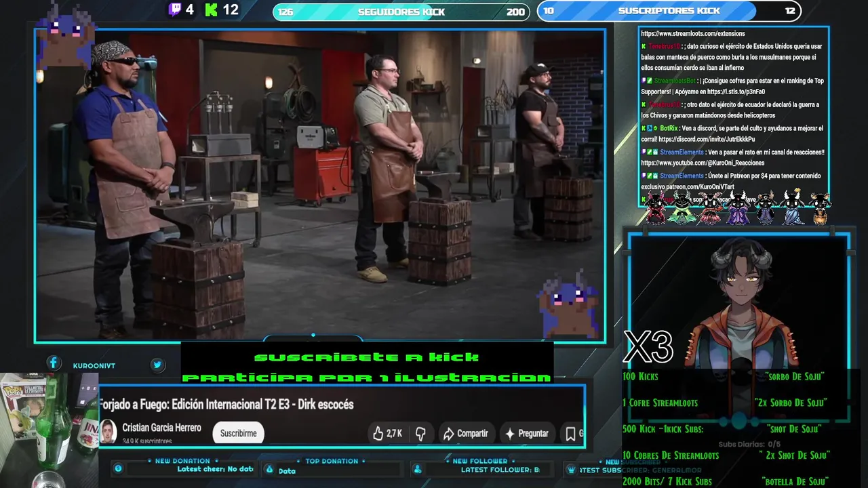Viewport: 868px width, 488px height.
Task: Click the forging show video frame
Action: coord(319,185)
